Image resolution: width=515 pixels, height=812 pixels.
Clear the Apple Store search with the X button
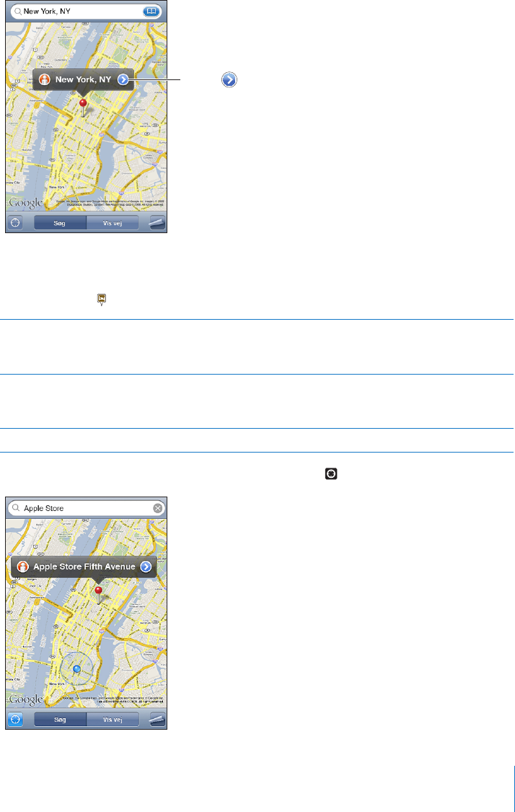point(157,509)
